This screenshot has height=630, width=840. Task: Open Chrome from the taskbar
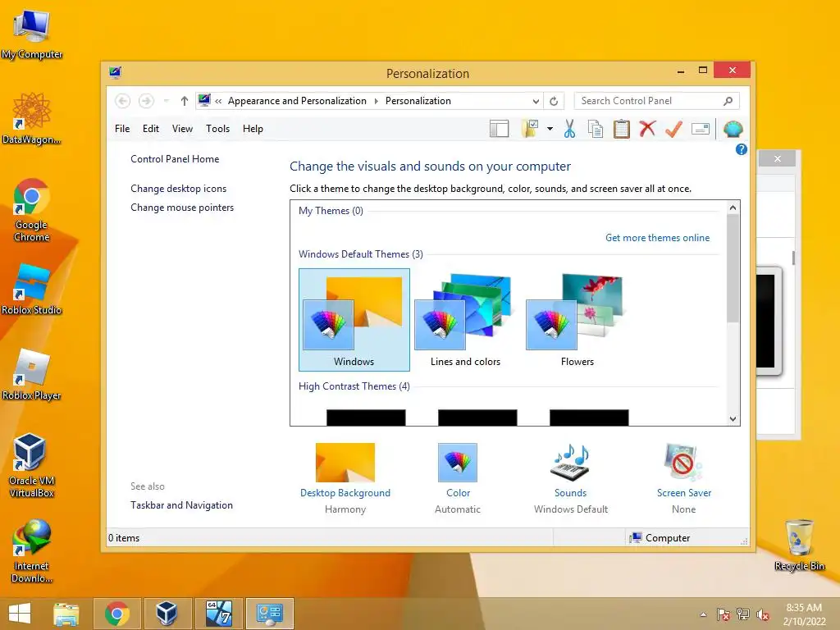tap(117, 614)
